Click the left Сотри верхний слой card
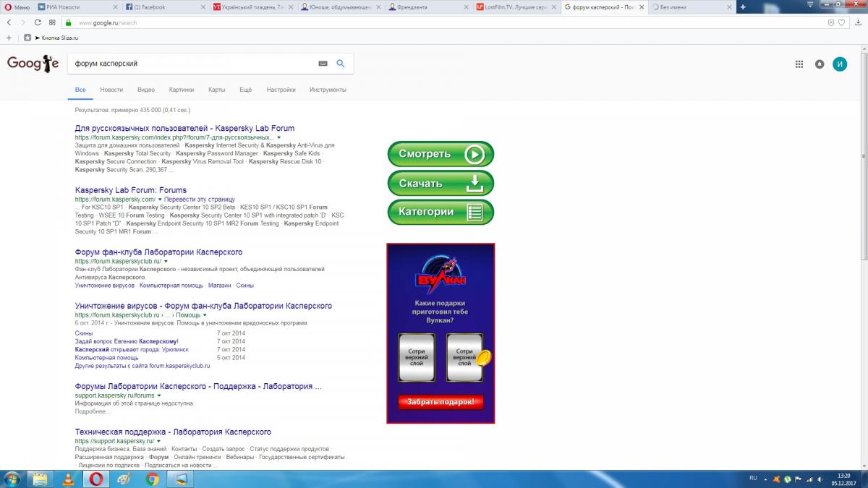This screenshot has height=488, width=868. pos(416,357)
